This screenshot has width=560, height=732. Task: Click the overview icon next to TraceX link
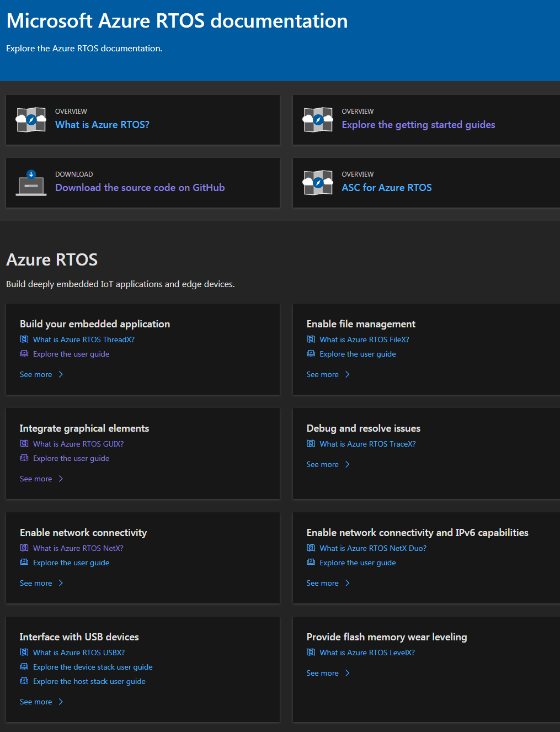[311, 443]
